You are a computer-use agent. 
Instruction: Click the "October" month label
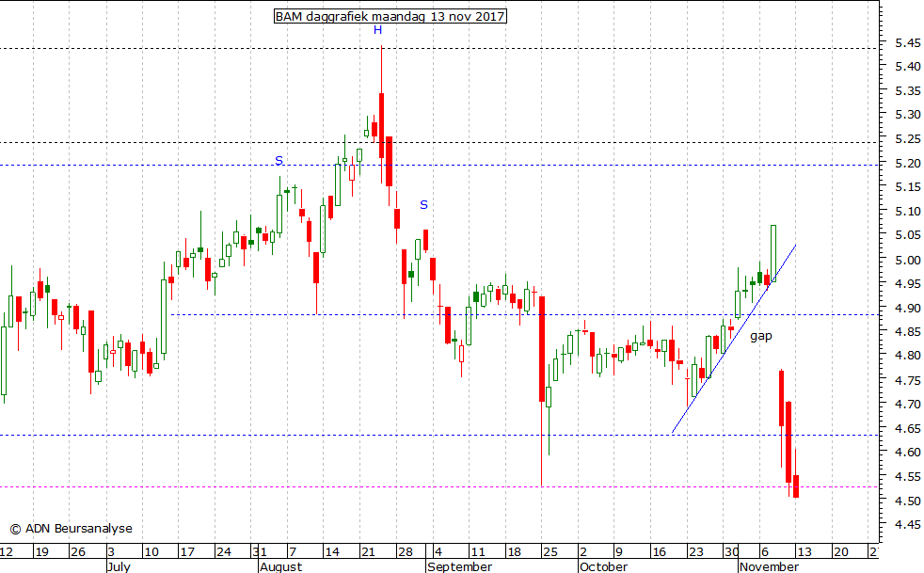click(x=603, y=566)
